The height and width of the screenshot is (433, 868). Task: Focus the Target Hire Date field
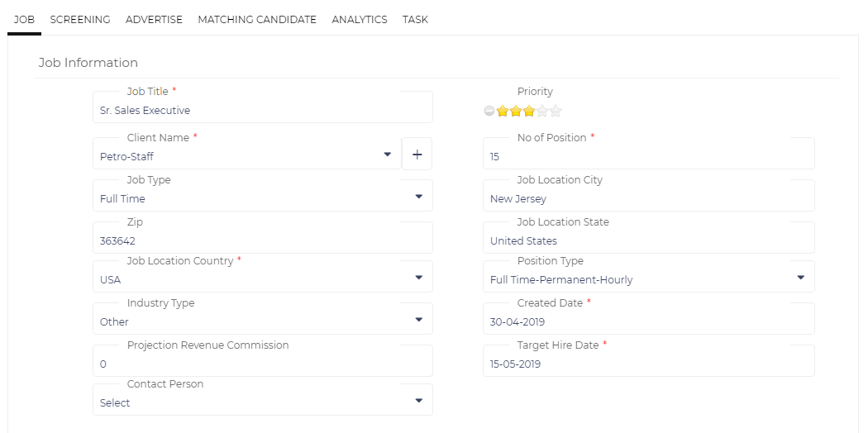click(649, 362)
